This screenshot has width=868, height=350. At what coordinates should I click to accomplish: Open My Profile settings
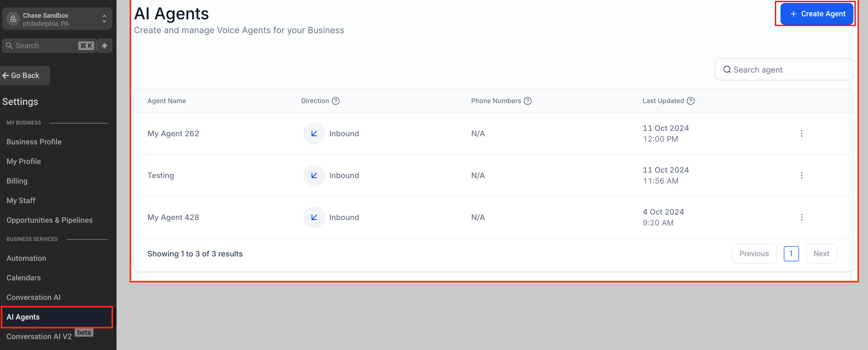click(x=24, y=161)
